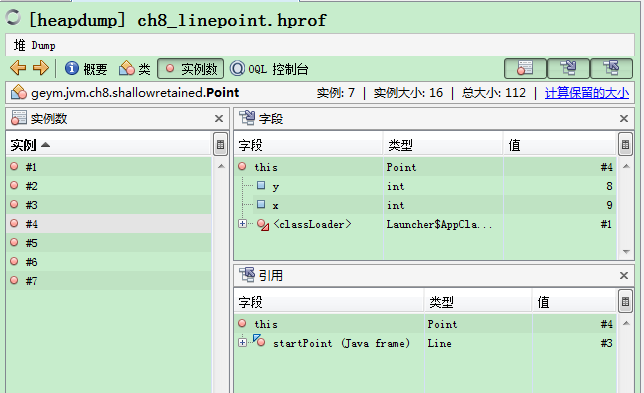Screen dimensions: 644x393
Task: Click the 值 header in fields table
Action: pyautogui.click(x=560, y=145)
